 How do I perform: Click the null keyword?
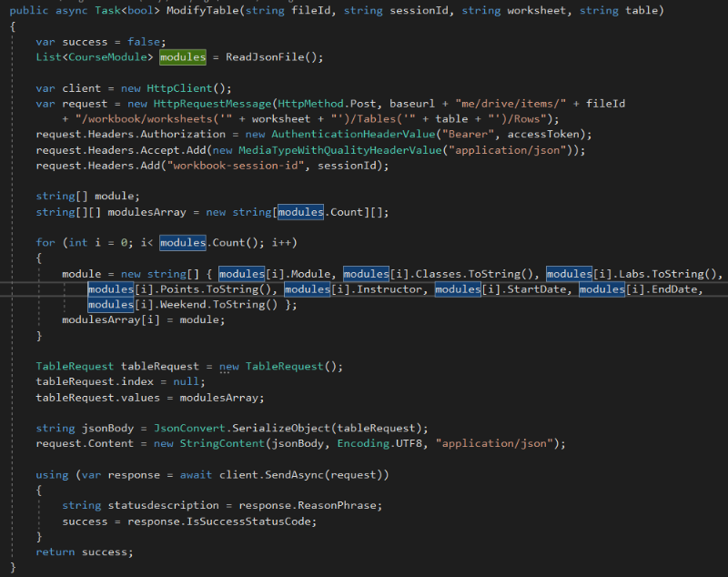186,381
